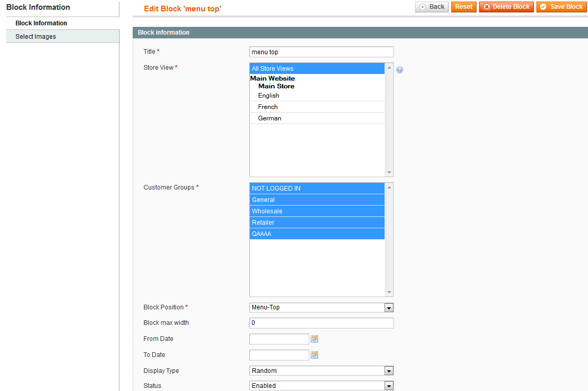This screenshot has width=588, height=391.
Task: Select German store view option
Action: pos(269,118)
